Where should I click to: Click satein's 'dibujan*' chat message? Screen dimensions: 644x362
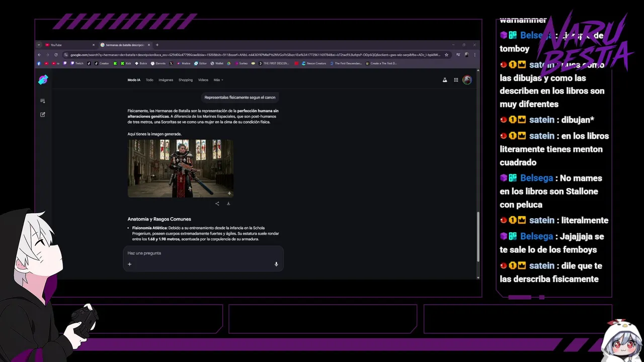tap(547, 120)
